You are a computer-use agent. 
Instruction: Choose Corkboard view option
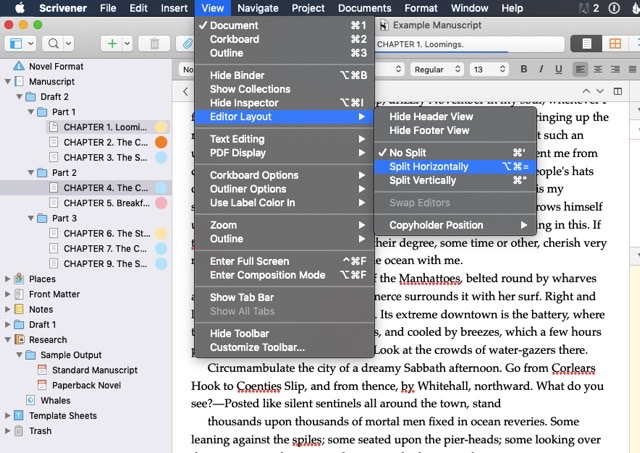[x=284, y=39]
